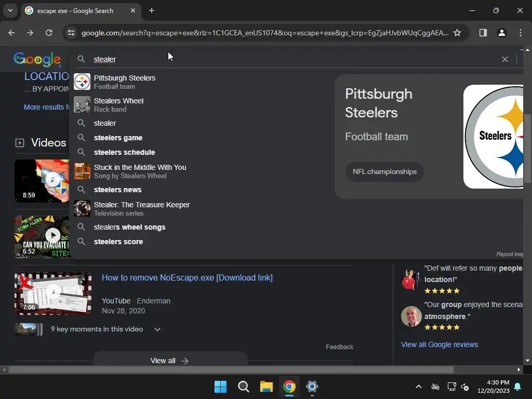Play the 7:06 NoEscape.exe video thumbnail
Viewport: 532px width, 399px height.
[53, 293]
